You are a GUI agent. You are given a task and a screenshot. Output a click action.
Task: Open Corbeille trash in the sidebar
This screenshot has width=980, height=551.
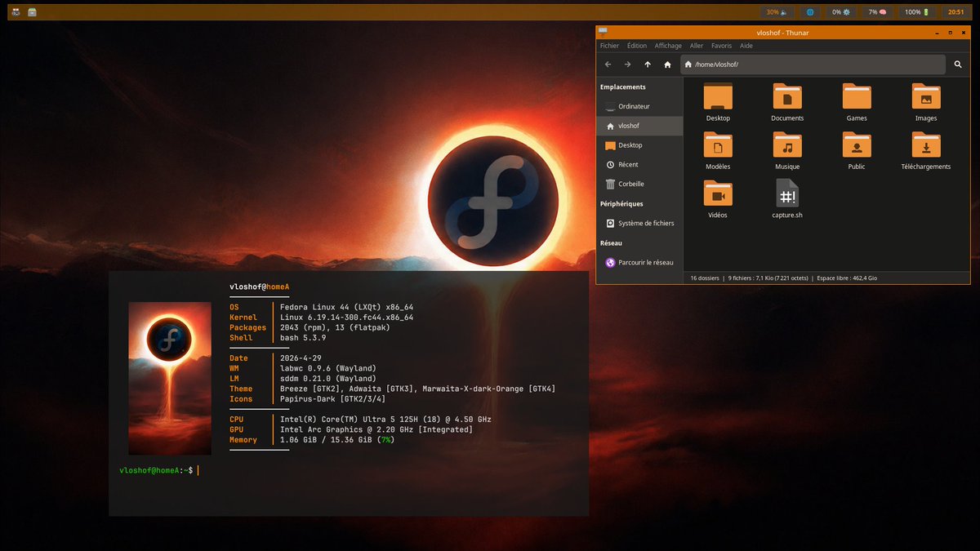(639, 184)
